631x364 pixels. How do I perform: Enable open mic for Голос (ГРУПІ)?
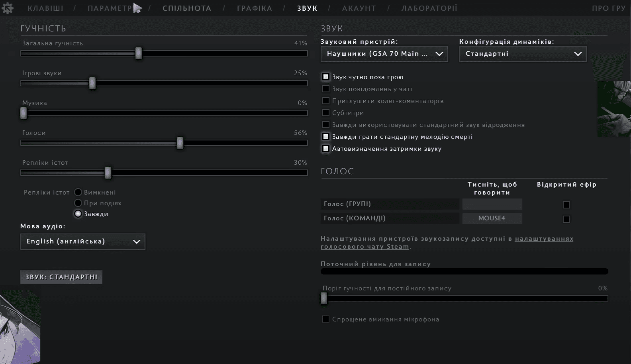pos(566,205)
